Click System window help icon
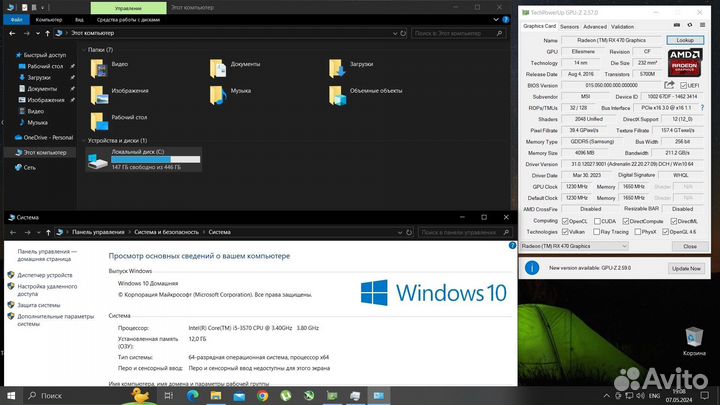This screenshot has height=405, width=720. (x=512, y=245)
